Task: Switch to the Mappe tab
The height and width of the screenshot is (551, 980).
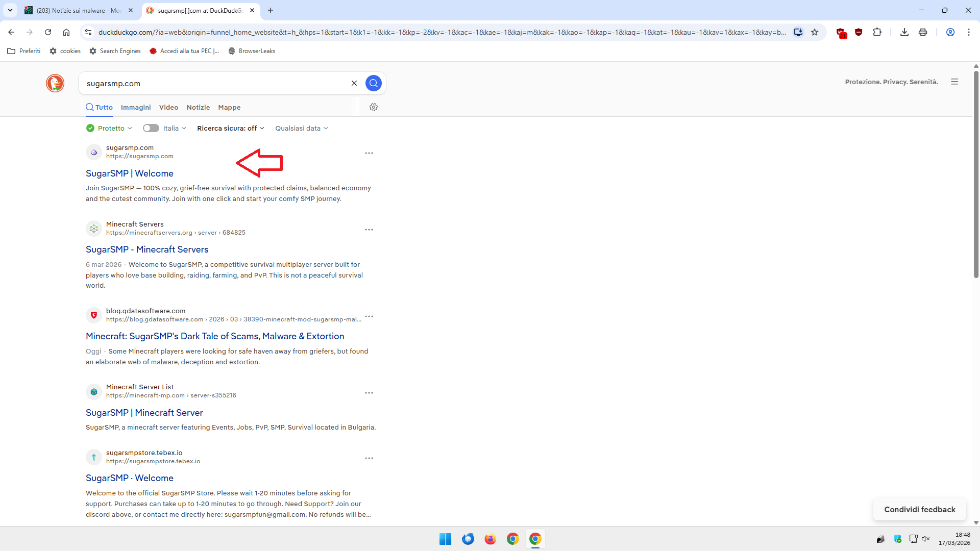Action: [x=229, y=107]
